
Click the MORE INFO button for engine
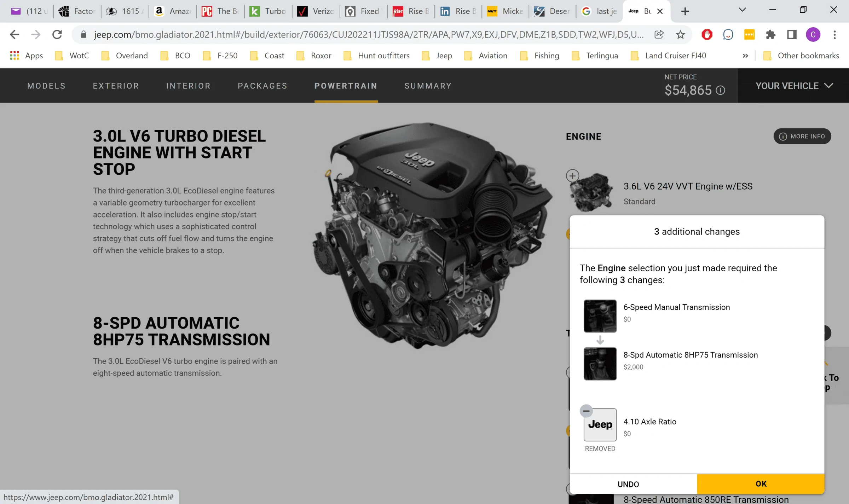[802, 136]
